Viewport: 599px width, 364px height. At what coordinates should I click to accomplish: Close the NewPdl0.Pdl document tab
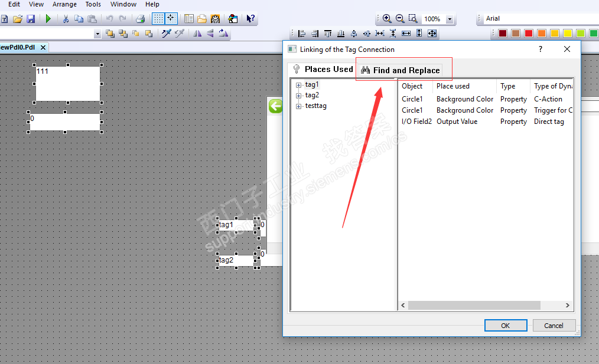pyautogui.click(x=43, y=47)
